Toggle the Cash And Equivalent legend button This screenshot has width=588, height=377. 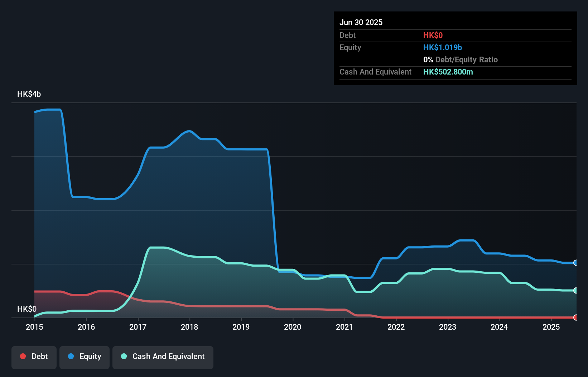pos(163,357)
